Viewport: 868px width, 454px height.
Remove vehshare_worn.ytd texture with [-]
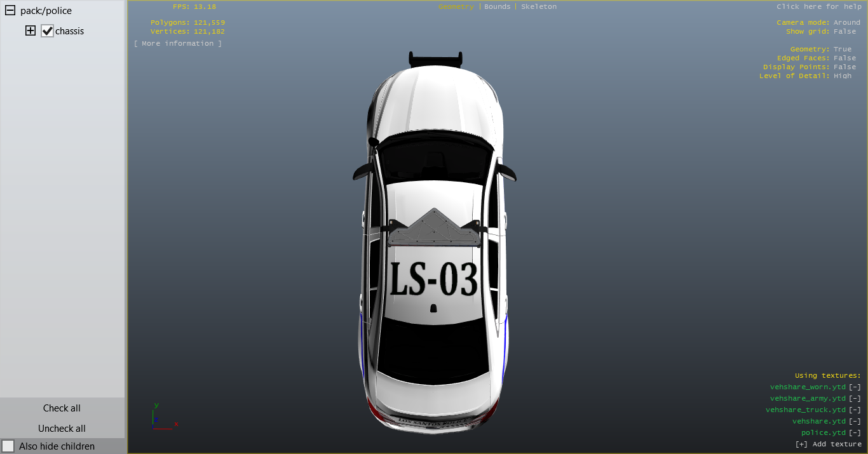pyautogui.click(x=855, y=387)
